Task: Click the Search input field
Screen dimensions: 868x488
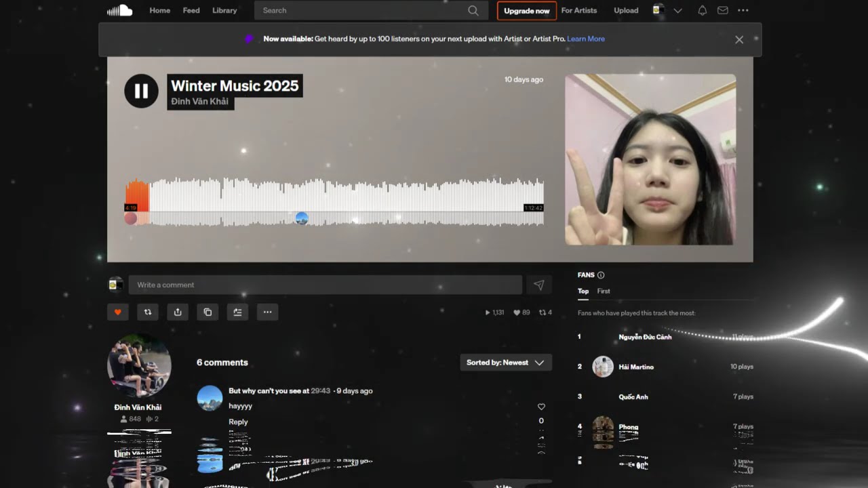Action: 371,11
